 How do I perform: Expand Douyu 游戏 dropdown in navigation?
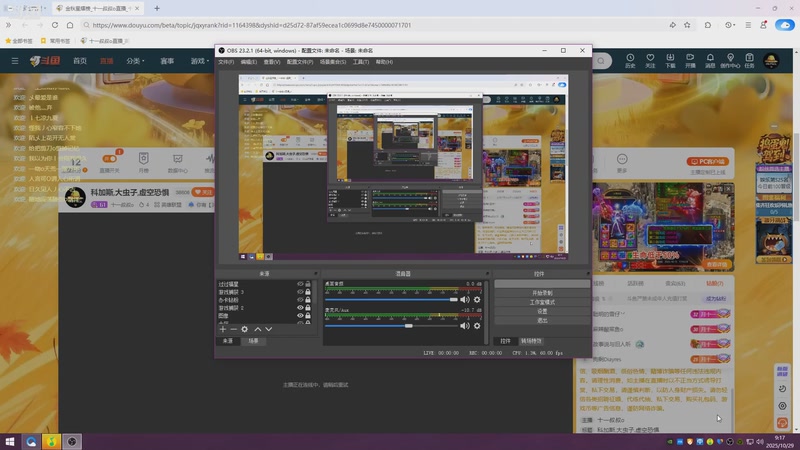coord(199,61)
